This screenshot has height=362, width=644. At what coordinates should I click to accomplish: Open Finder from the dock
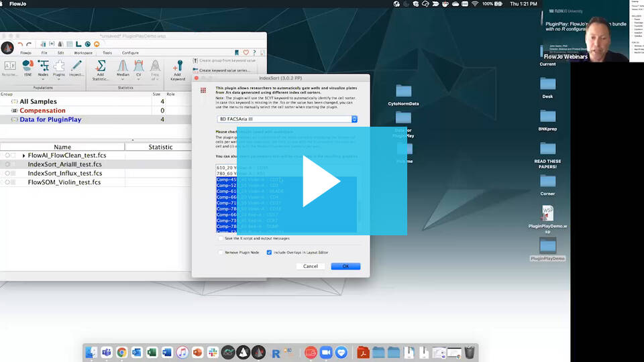coord(91,352)
